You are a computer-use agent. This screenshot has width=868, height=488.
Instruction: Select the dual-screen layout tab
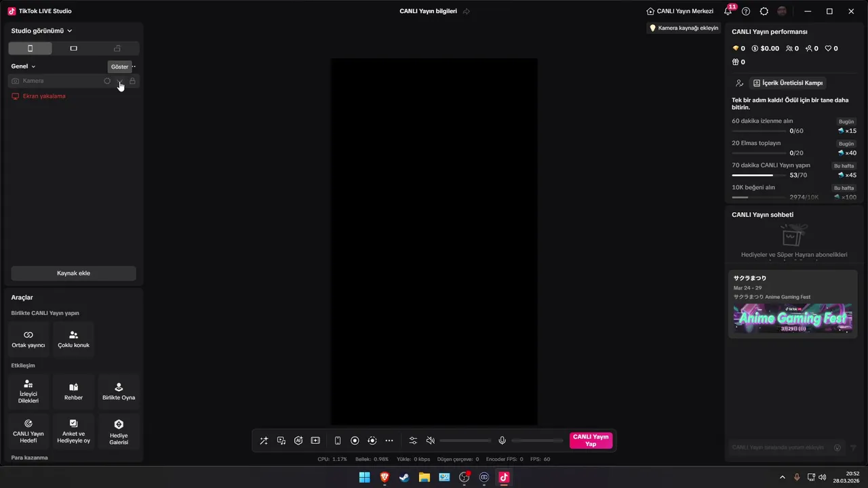pos(117,48)
